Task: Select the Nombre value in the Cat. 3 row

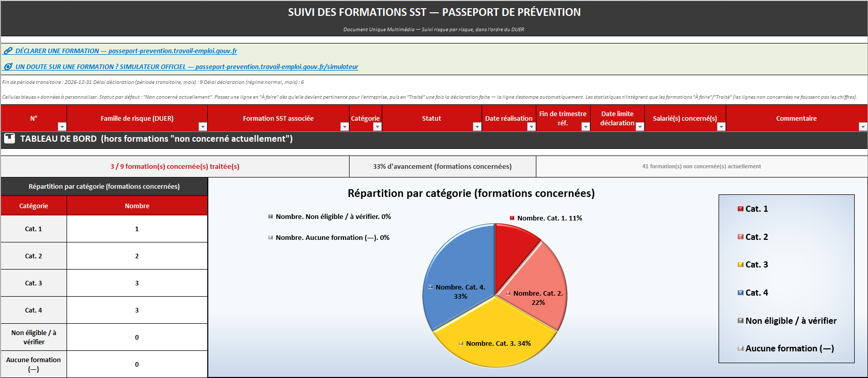Action: (x=137, y=283)
